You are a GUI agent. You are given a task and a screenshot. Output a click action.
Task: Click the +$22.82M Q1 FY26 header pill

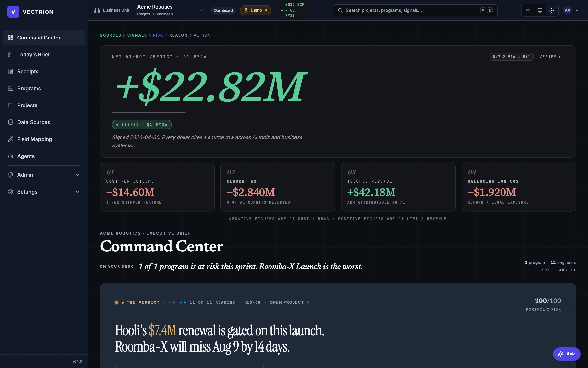[x=293, y=10]
